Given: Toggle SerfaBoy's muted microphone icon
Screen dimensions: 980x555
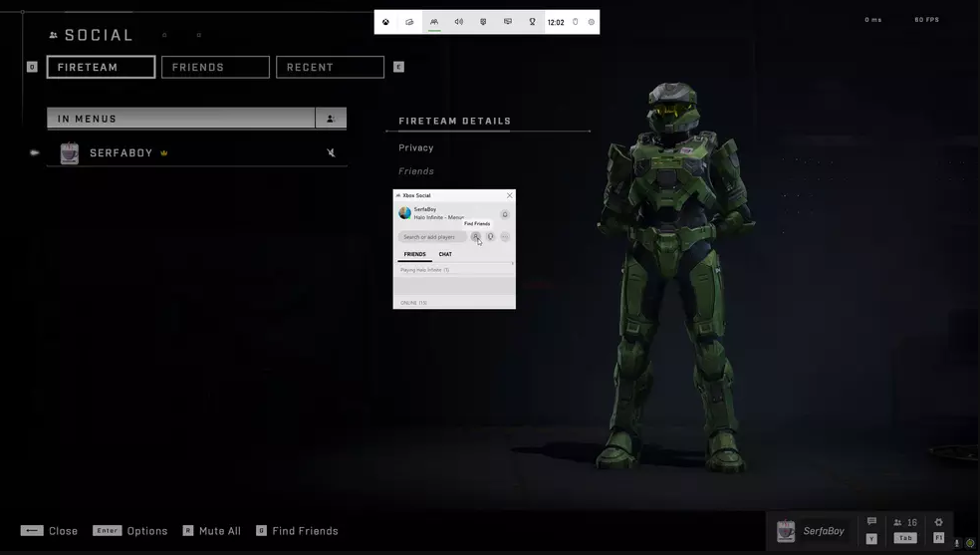Looking at the screenshot, I should (x=332, y=152).
